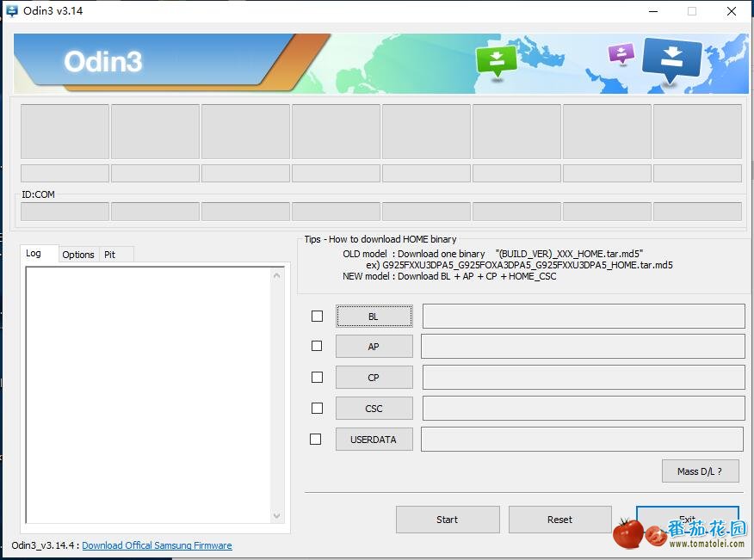
Task: Reset the Odin3 settings
Action: pos(560,520)
